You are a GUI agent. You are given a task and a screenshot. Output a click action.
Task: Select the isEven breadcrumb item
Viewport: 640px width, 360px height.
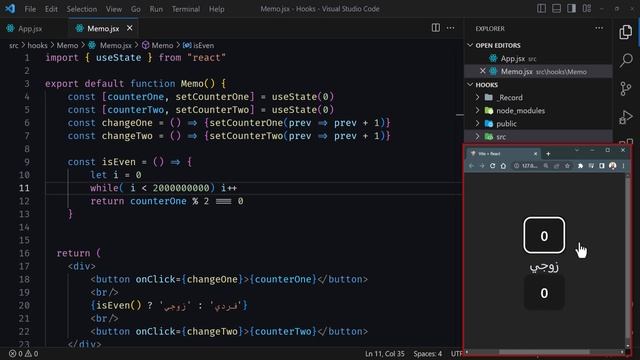click(198, 45)
